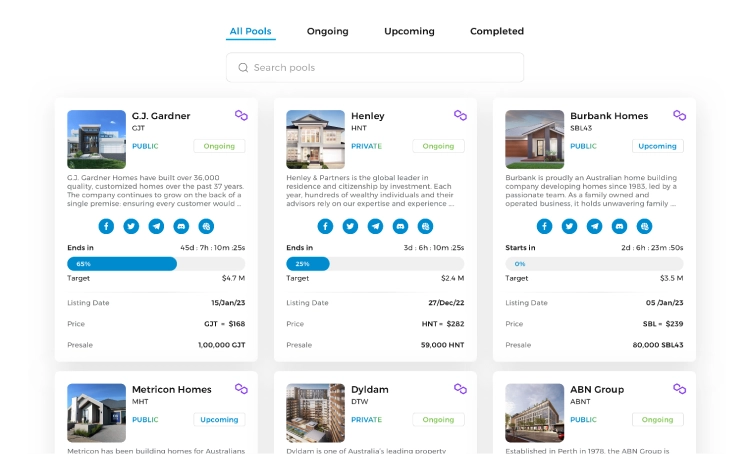Click the PUBLIC label on G.J. Gardner card

tap(145, 146)
